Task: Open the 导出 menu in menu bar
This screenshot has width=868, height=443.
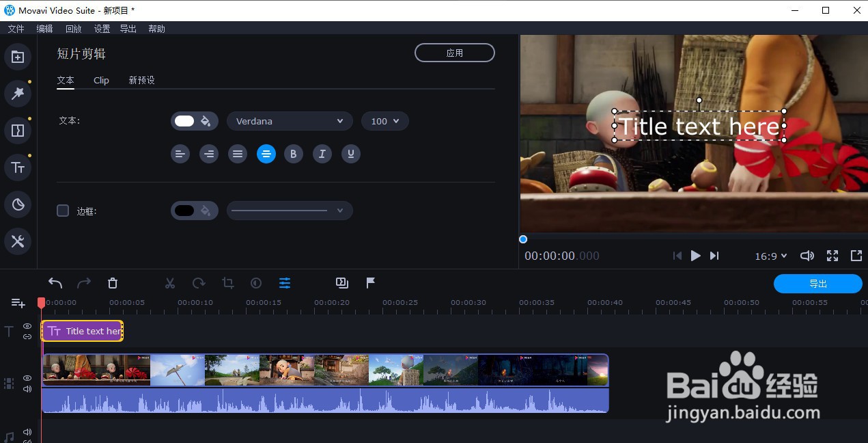Action: point(128,29)
